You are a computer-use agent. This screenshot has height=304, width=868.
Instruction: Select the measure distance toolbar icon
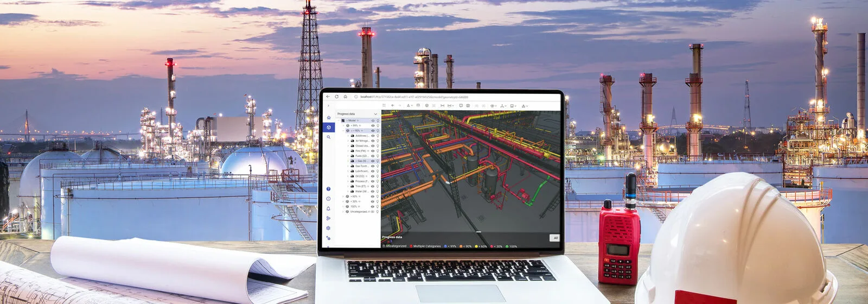click(x=442, y=106)
